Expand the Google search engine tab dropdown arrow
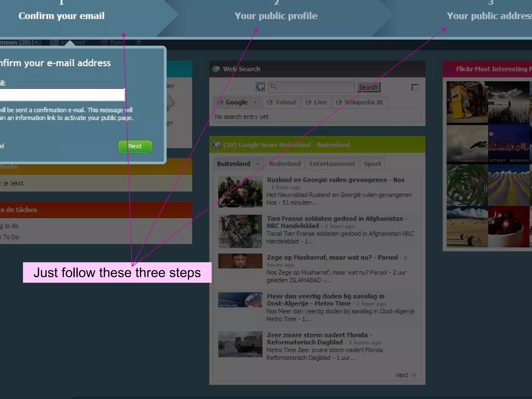Screen dimensions: 532x399 (255, 102)
